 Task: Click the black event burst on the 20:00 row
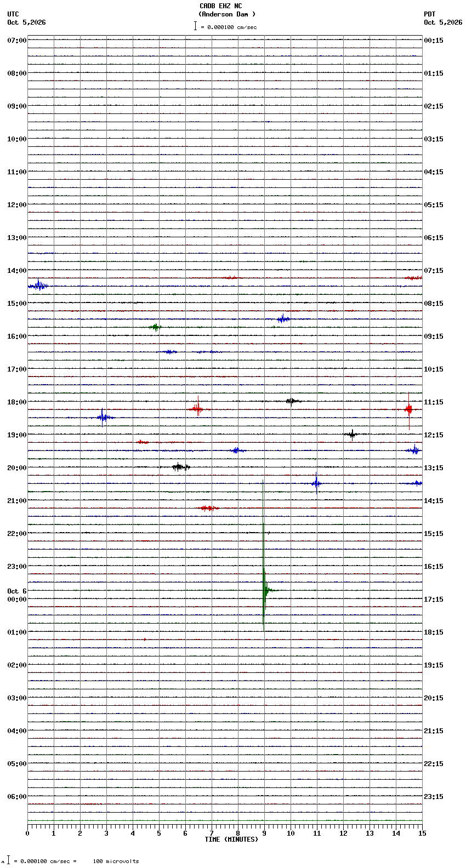click(x=180, y=467)
